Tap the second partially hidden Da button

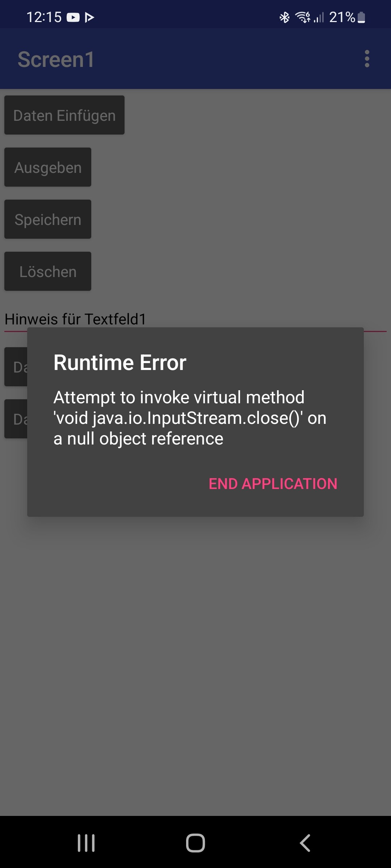16,419
